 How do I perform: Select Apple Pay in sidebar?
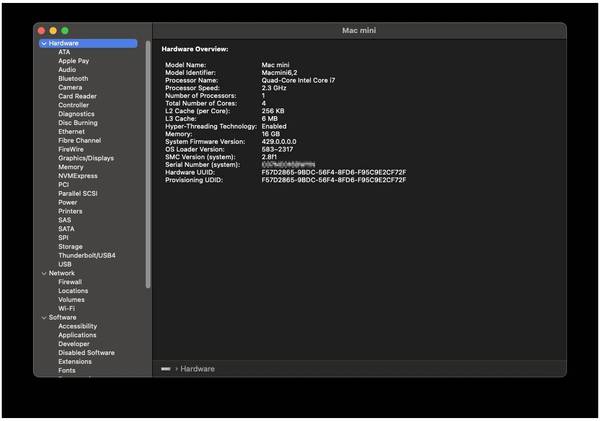pos(73,61)
